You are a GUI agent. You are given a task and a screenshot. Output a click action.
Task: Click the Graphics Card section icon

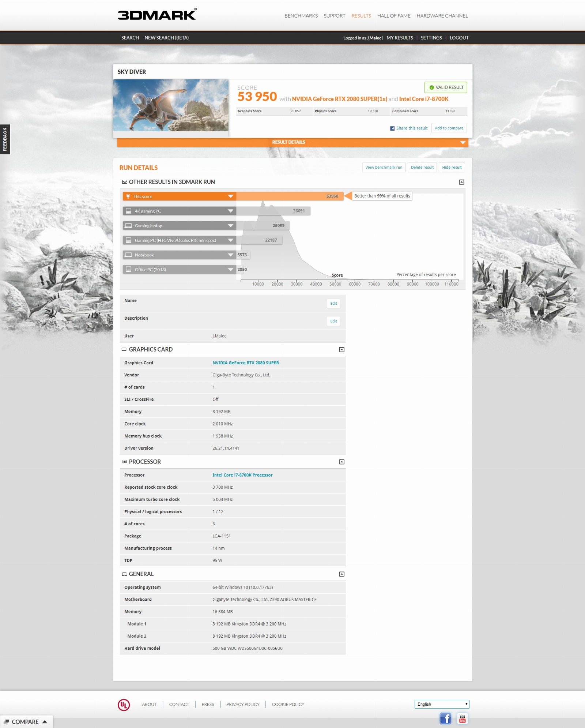(x=124, y=349)
